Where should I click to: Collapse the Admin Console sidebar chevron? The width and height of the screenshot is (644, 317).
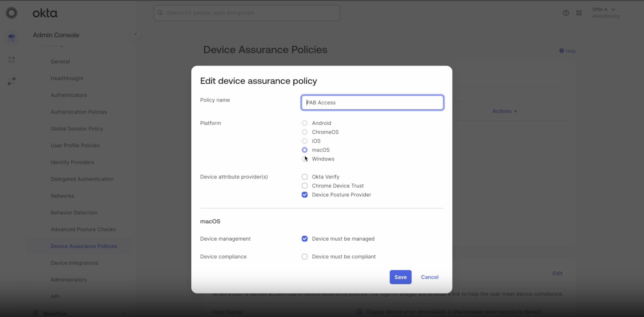pos(136,34)
